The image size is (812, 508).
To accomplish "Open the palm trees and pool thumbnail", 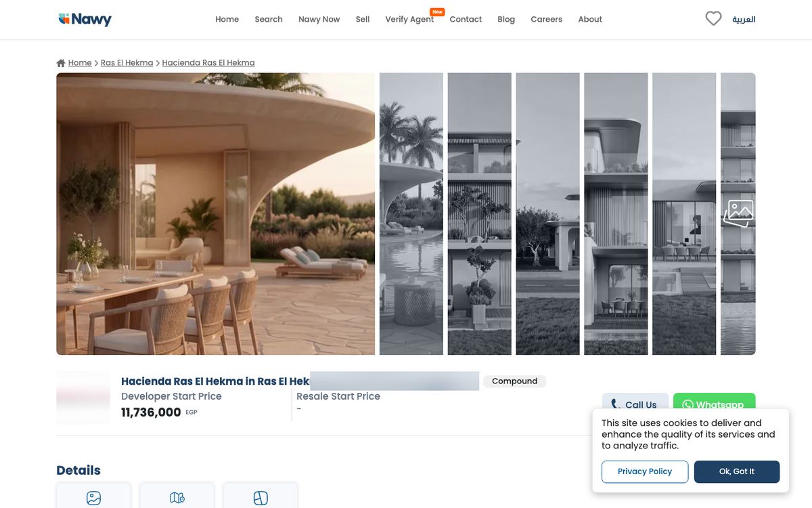I will pyautogui.click(x=411, y=214).
